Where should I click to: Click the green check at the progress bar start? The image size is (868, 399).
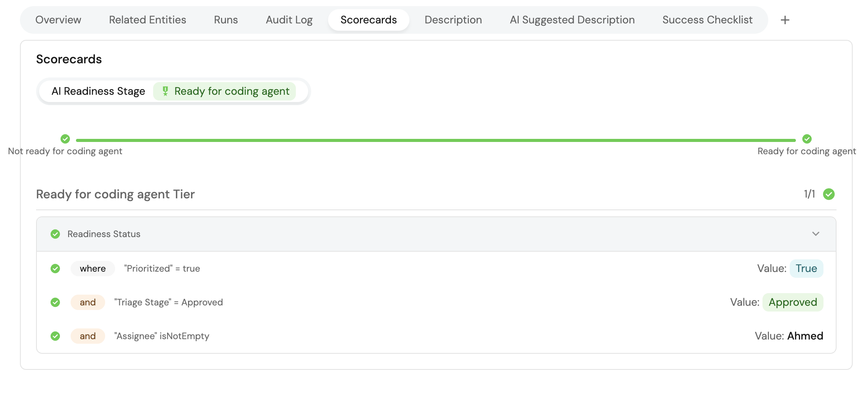pyautogui.click(x=65, y=139)
